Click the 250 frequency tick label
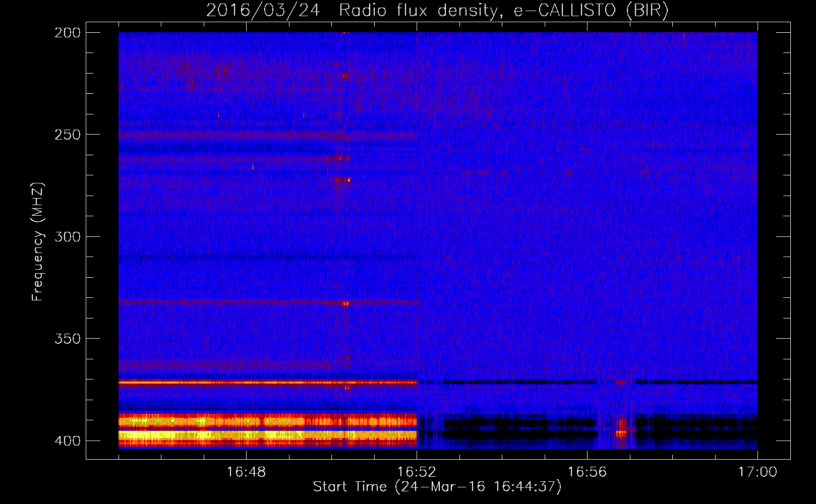 (68, 135)
